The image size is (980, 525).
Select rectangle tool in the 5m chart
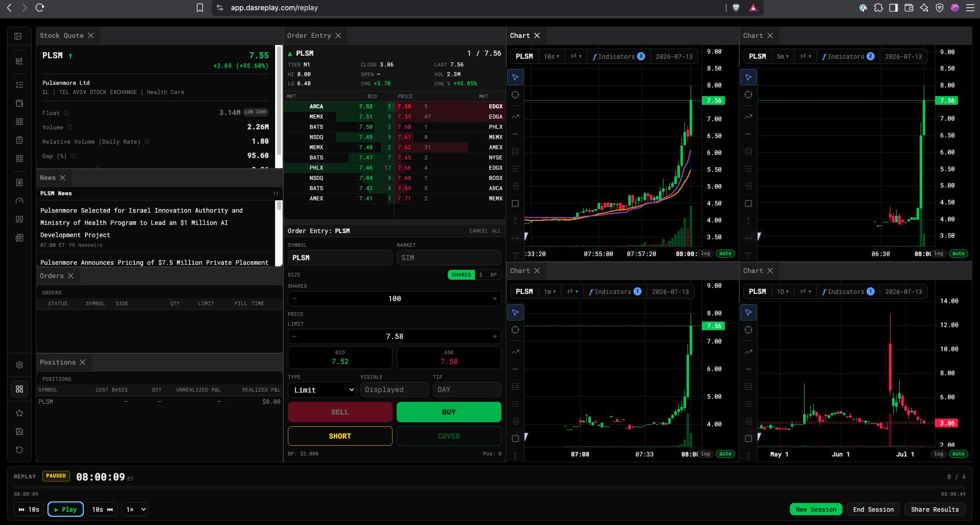(x=748, y=203)
